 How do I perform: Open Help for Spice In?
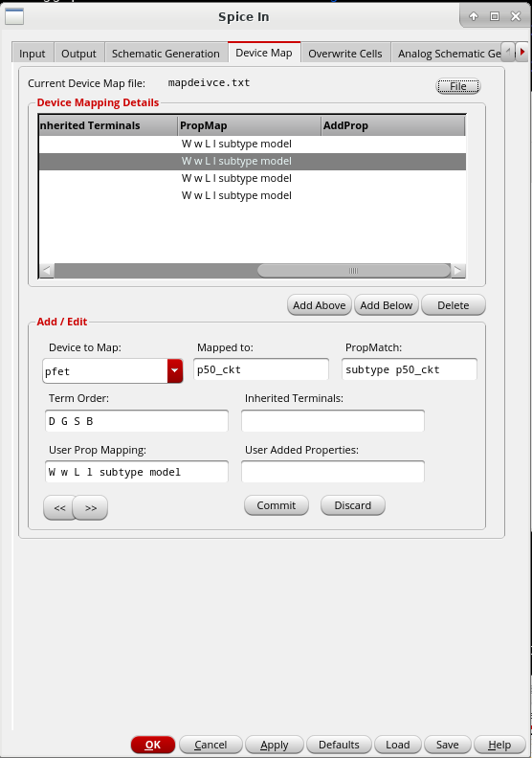tap(499, 745)
